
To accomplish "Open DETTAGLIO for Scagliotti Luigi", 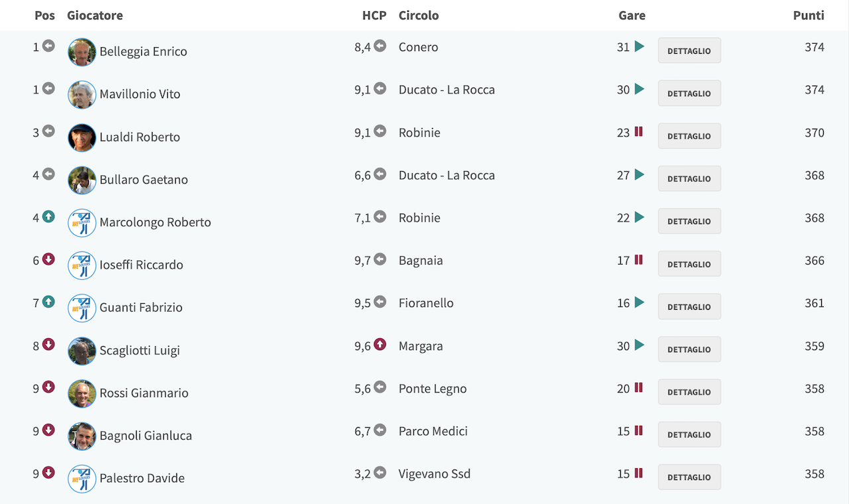I will pyautogui.click(x=689, y=349).
